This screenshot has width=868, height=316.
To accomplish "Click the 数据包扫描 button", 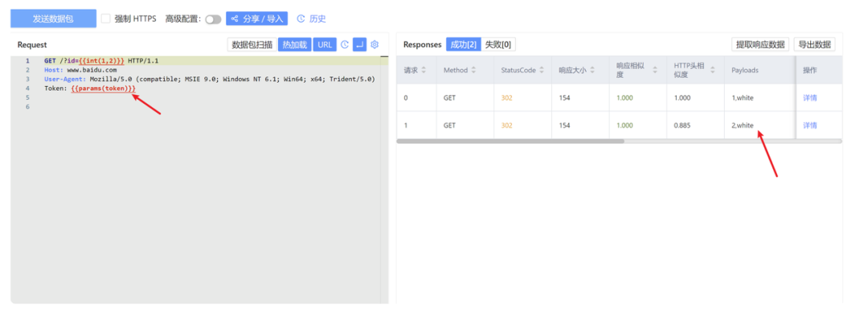I will pos(252,44).
